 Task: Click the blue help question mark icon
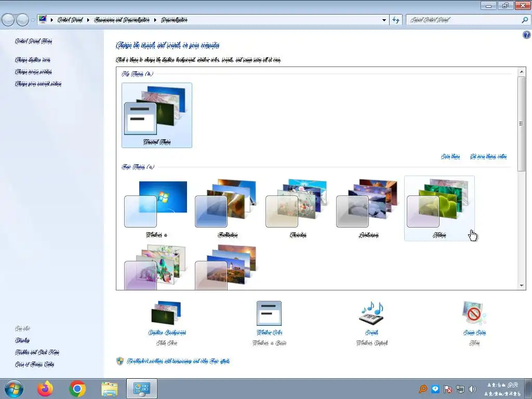(x=526, y=35)
